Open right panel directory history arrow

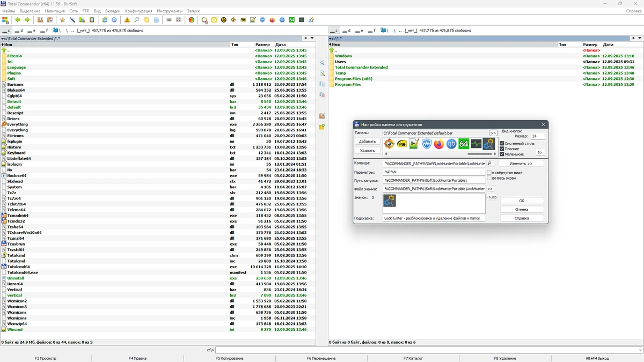(640, 38)
